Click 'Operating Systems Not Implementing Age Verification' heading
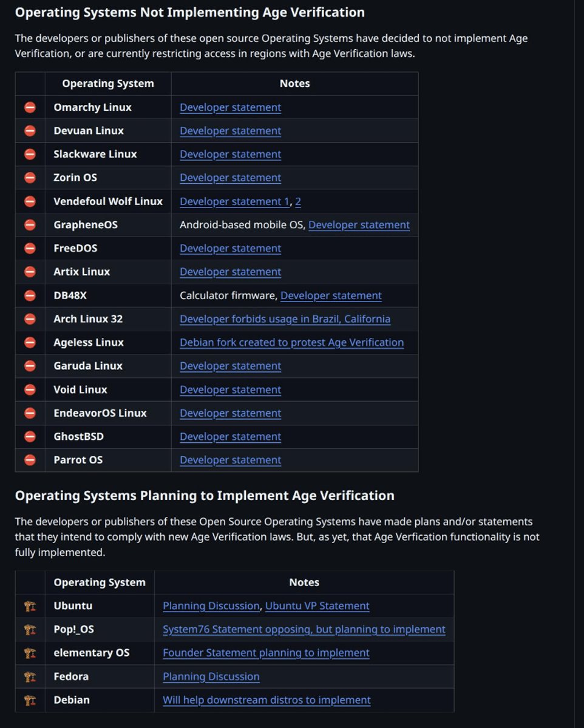 (x=189, y=12)
